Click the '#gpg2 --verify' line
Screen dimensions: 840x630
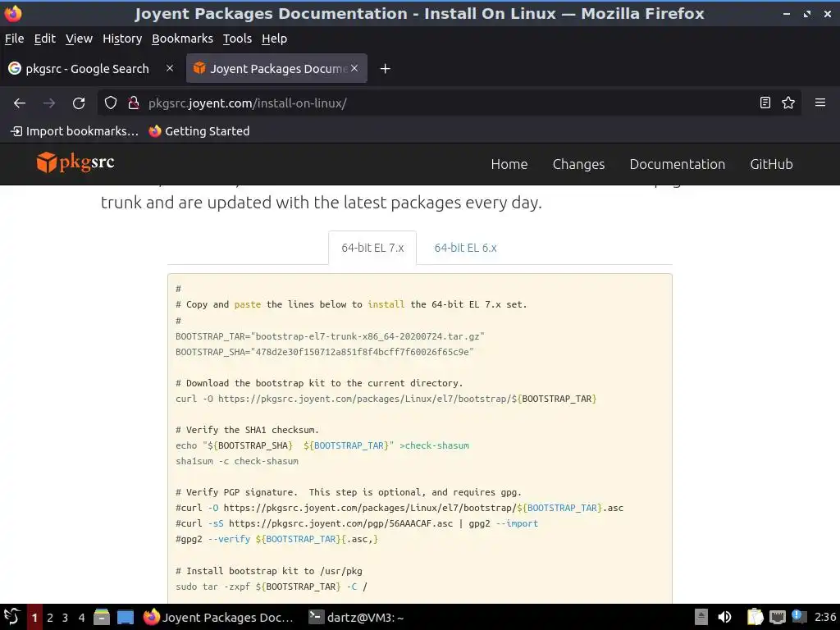(277, 540)
